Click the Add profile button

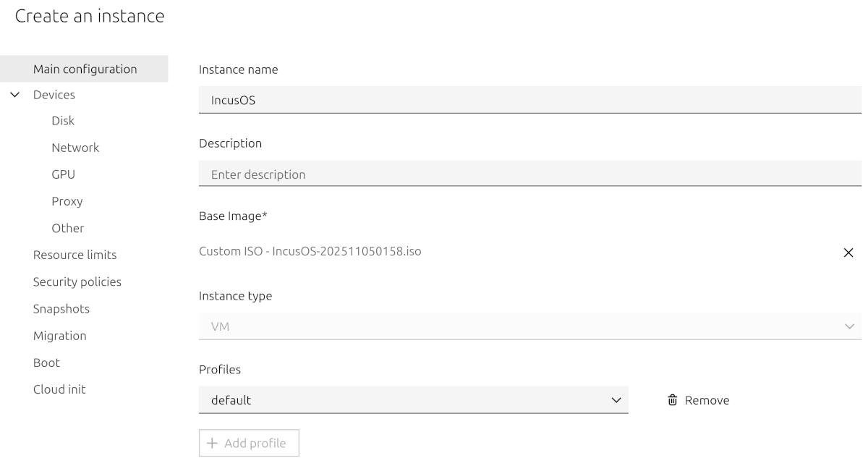click(x=248, y=443)
